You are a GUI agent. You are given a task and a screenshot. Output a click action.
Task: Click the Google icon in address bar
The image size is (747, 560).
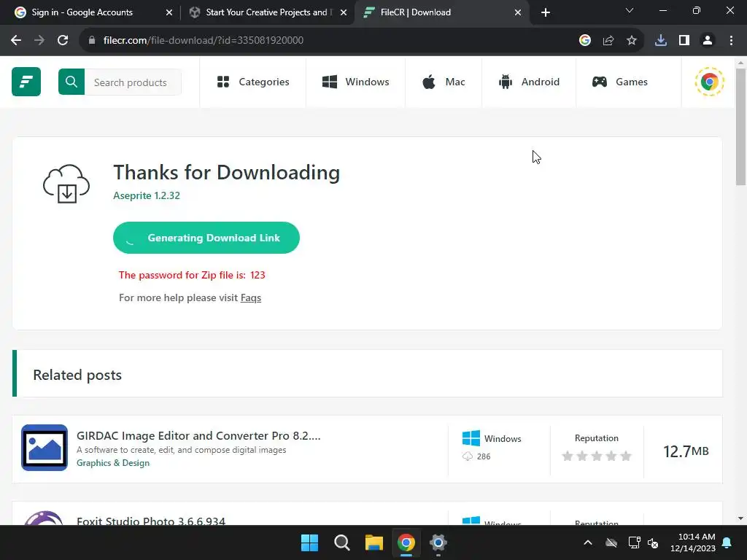(x=585, y=40)
